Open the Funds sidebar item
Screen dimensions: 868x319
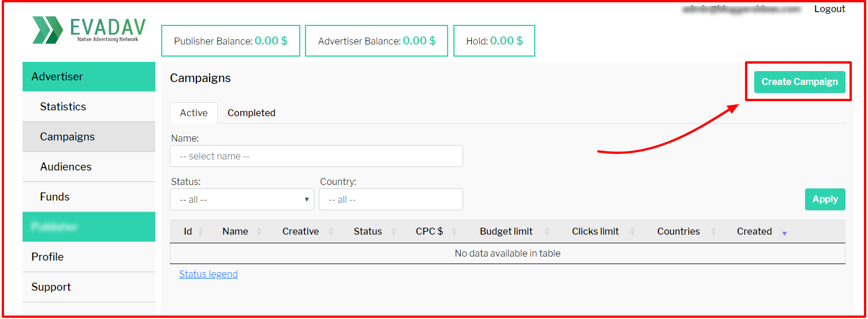click(55, 197)
